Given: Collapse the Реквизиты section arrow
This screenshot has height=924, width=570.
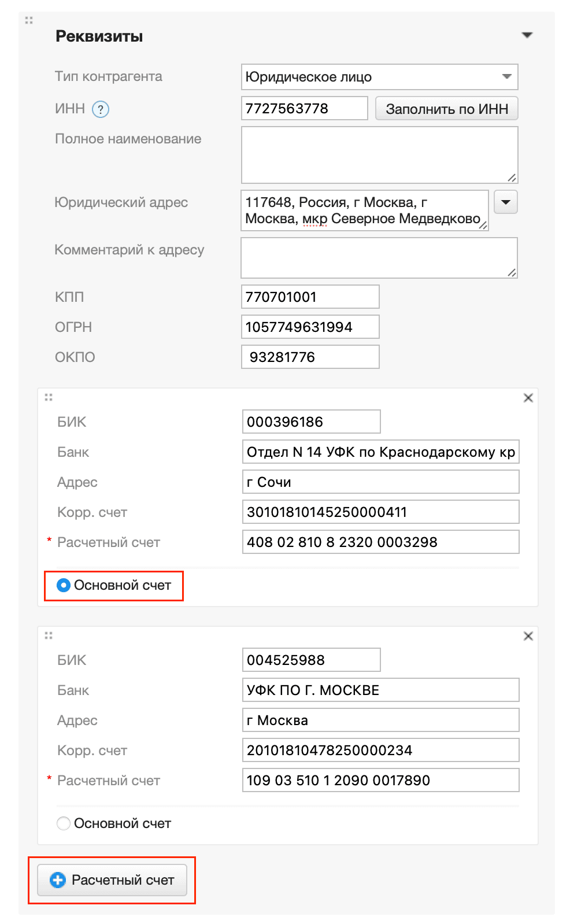Looking at the screenshot, I should pyautogui.click(x=527, y=35).
